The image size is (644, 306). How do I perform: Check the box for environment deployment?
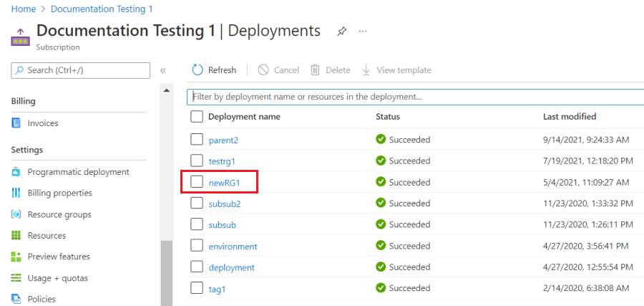pyautogui.click(x=197, y=246)
